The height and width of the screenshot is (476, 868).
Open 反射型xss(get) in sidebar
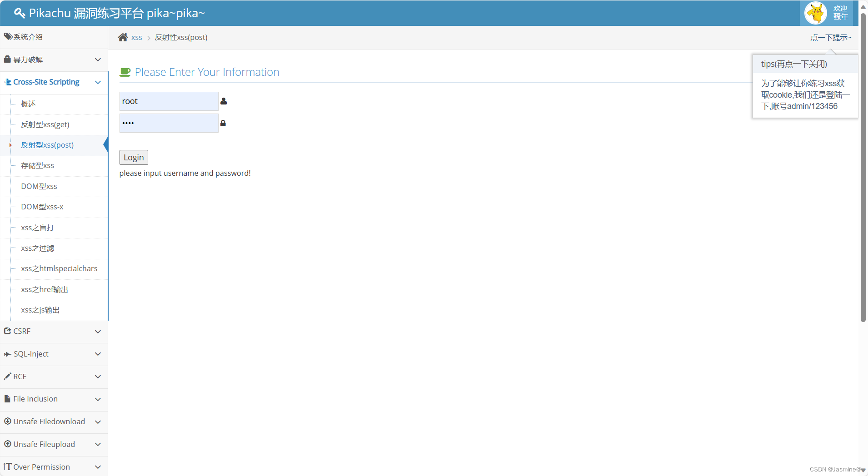click(45, 124)
